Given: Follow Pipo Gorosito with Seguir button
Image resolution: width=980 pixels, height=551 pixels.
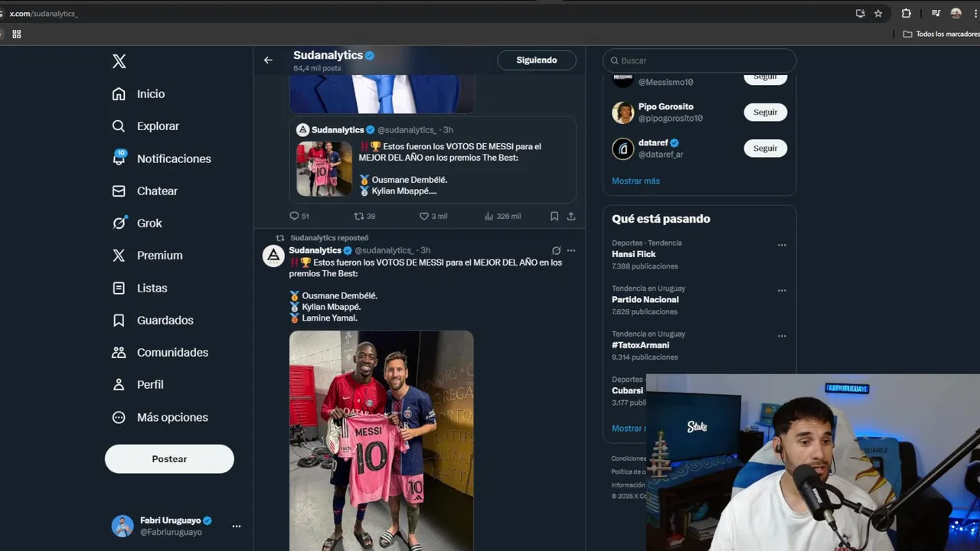Looking at the screenshot, I should click(765, 112).
